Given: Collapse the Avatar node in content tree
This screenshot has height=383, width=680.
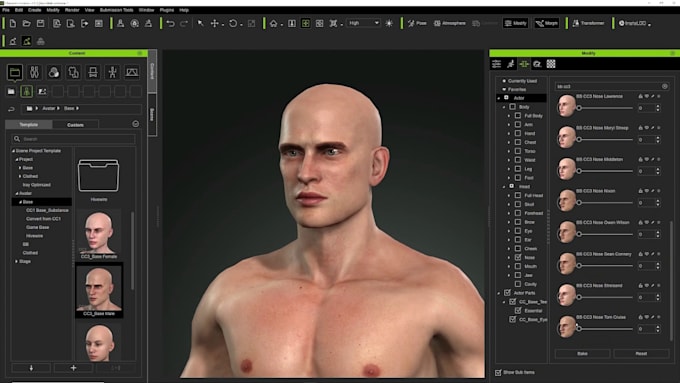Looking at the screenshot, I should click(16, 193).
